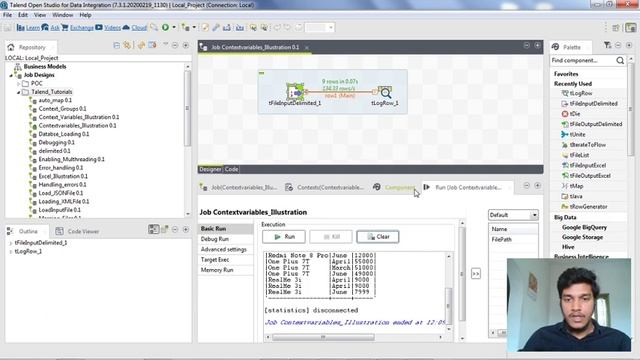
Task: Select tFileList in the Palette
Action: 575,155
